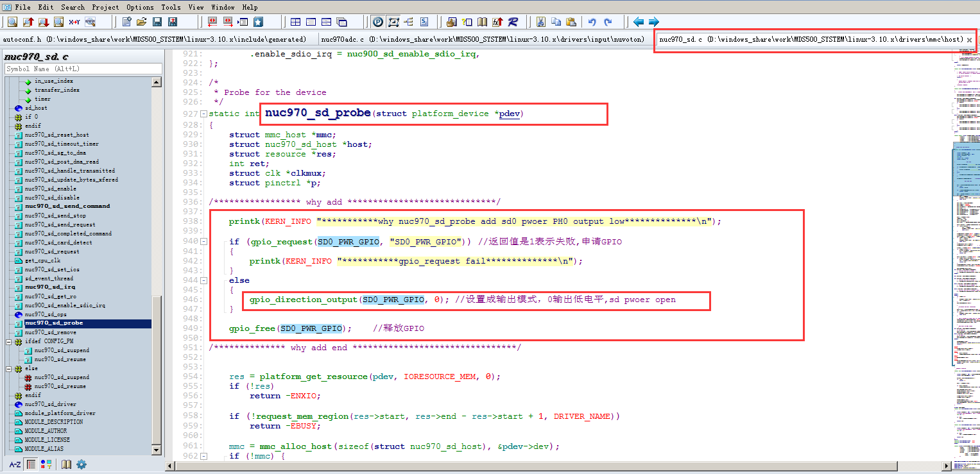Toggle the list view button beside A-Z
Viewport: 980px width, 474px height.
pos(31,464)
